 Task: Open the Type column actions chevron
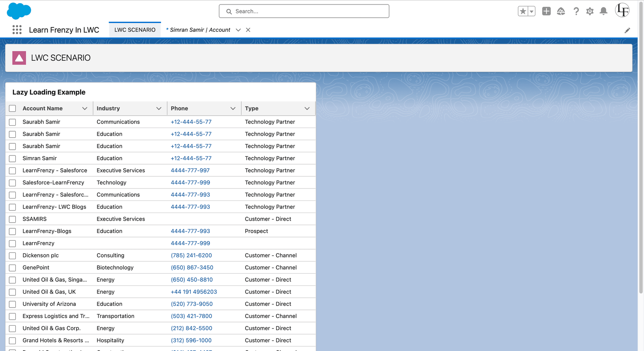coord(307,108)
